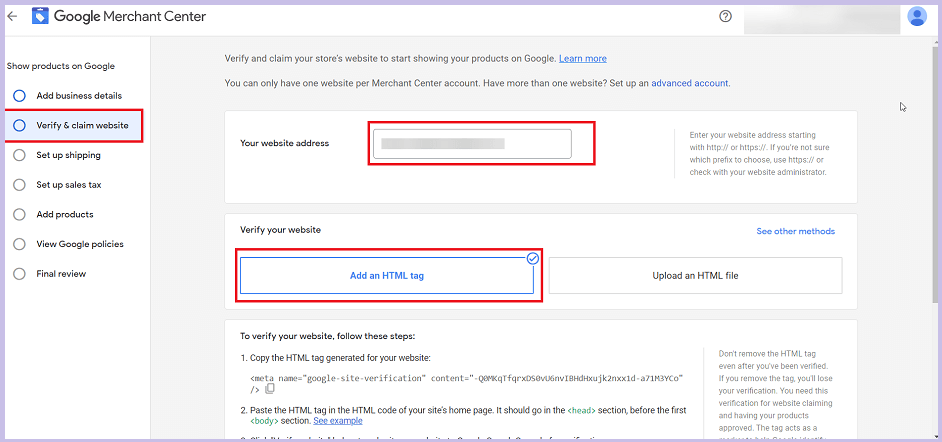
Task: Select the Set up sales tax step circle
Action: coord(19,185)
